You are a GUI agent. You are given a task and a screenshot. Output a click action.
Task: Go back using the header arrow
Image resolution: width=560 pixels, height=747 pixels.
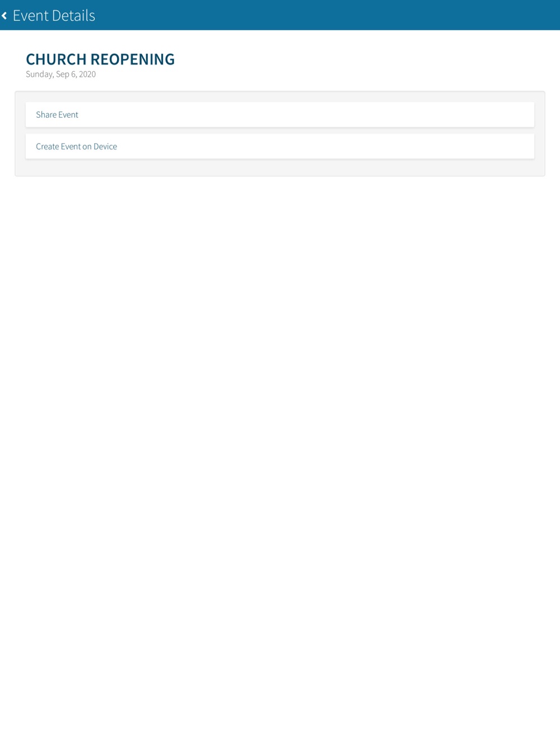[x=4, y=16]
